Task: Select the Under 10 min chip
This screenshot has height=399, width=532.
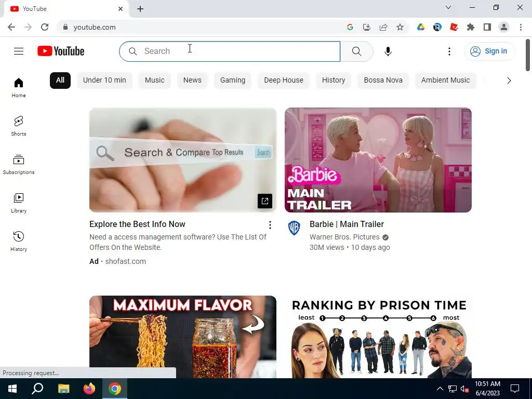Action: point(104,81)
